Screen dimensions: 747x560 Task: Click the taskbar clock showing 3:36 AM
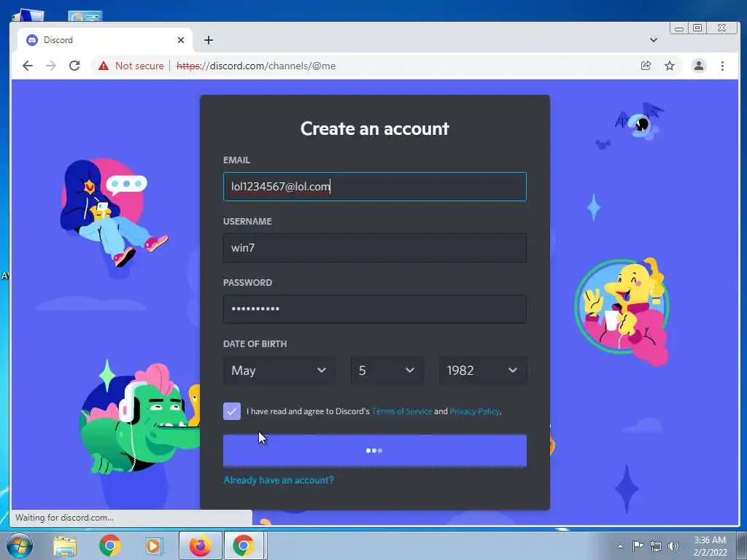[x=711, y=546]
